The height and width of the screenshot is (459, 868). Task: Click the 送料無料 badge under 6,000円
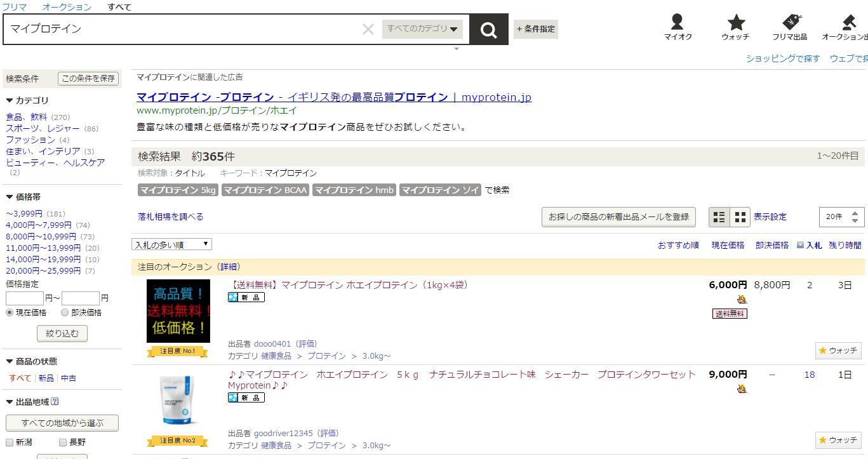point(730,314)
